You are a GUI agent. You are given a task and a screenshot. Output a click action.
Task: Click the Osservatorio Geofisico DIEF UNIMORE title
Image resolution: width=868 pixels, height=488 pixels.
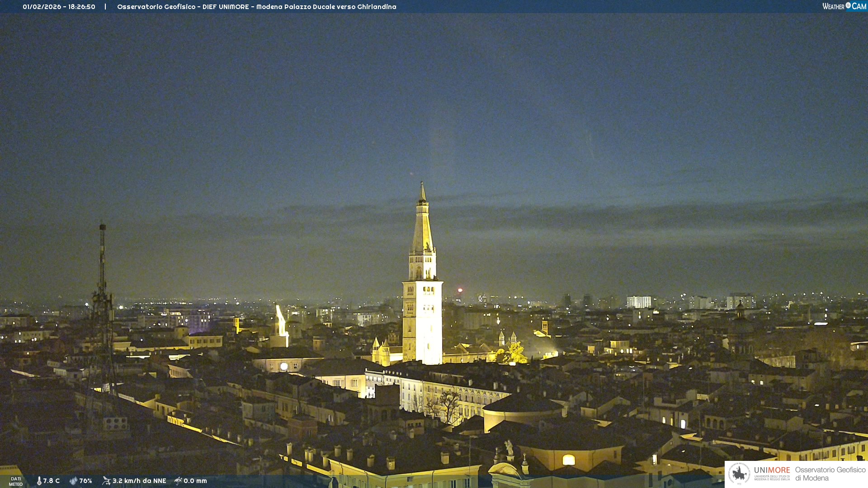tap(256, 7)
